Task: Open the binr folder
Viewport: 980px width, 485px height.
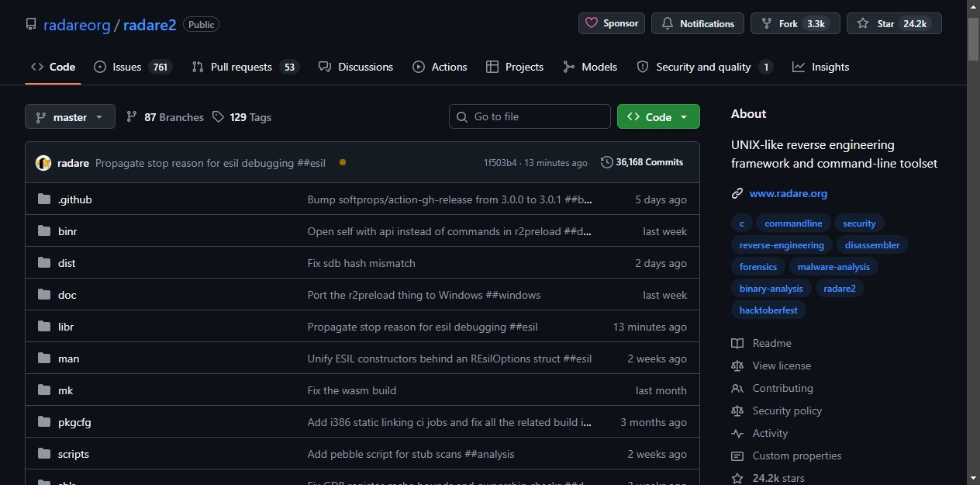Action: 67,231
